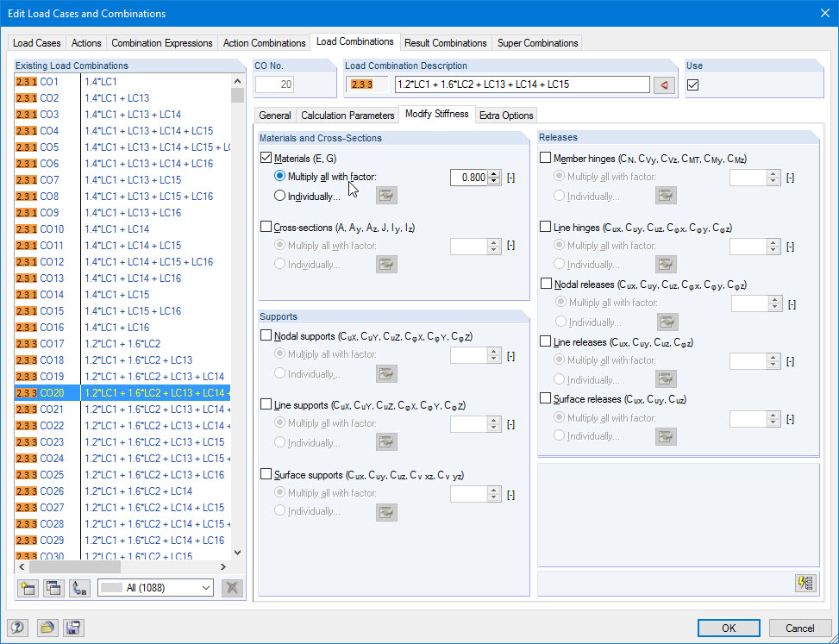
Task: Click scroll right arrow of combinations list
Action: [223, 566]
